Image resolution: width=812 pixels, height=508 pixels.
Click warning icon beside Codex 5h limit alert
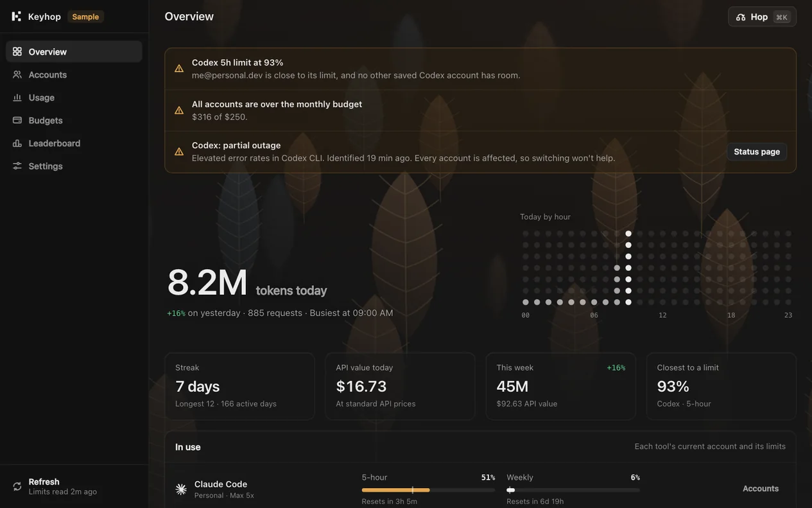(x=179, y=69)
